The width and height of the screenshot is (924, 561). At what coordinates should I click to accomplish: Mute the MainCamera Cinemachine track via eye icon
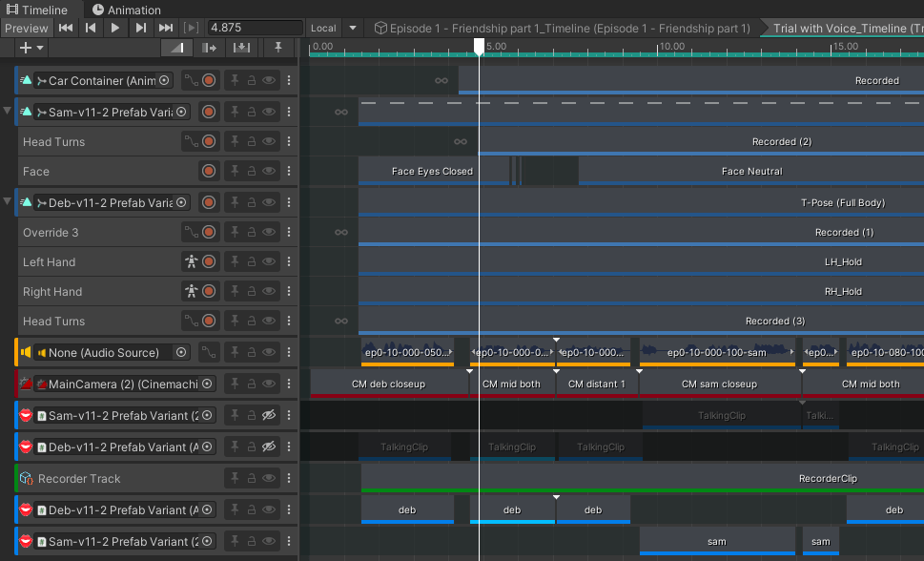[x=270, y=384]
